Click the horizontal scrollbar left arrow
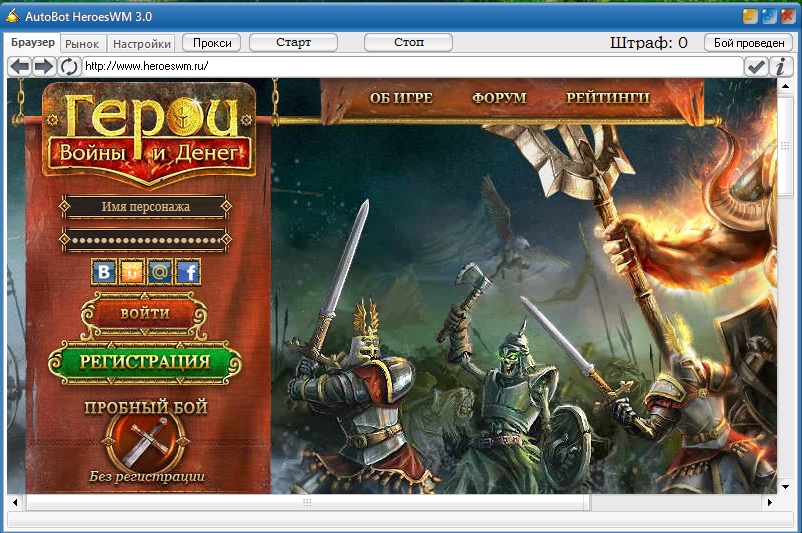Image resolution: width=802 pixels, height=533 pixels. click(x=15, y=502)
